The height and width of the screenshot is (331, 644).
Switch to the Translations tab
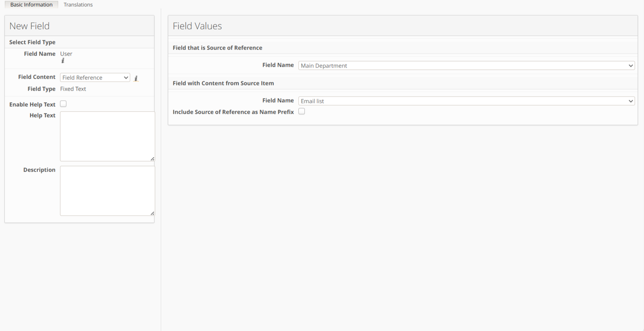(78, 4)
